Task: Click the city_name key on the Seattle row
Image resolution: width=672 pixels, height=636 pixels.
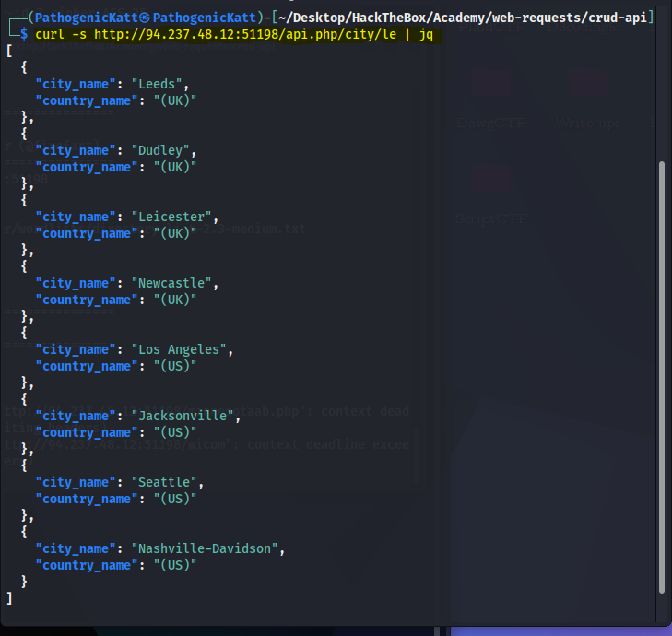Action: tap(76, 482)
